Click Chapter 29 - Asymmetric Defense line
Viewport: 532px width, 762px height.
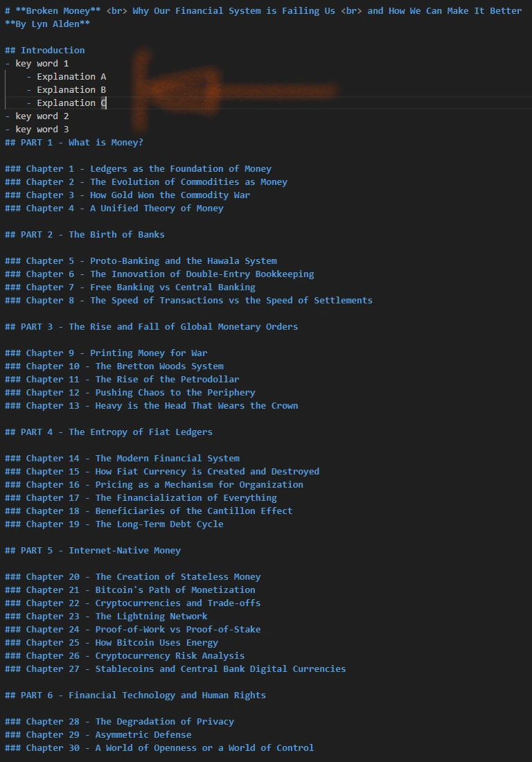[98, 734]
